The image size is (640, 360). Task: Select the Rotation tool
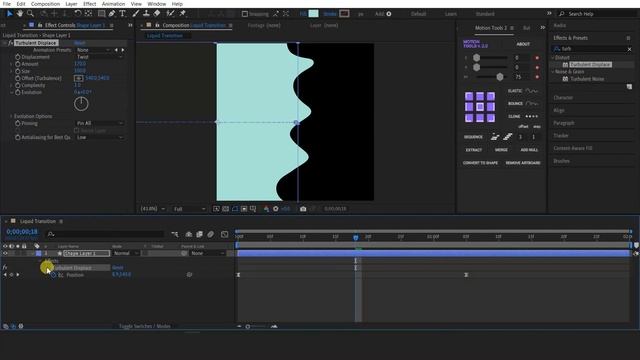(x=78, y=13)
